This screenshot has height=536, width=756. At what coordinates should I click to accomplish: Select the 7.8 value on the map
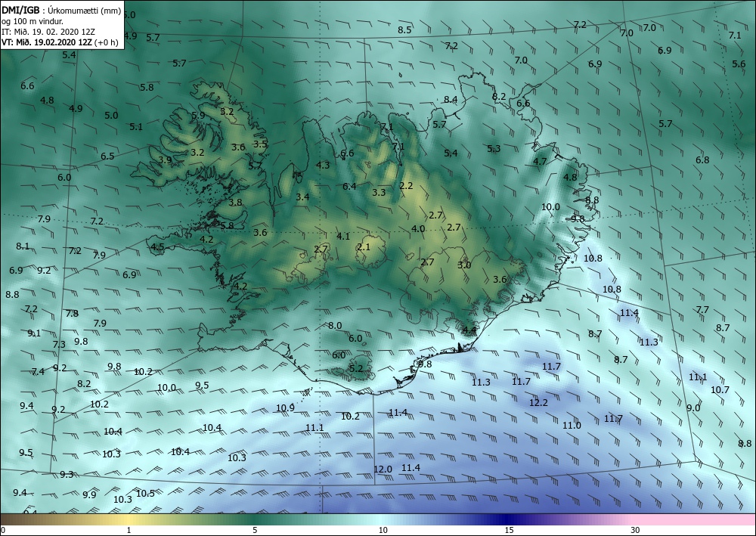(x=72, y=313)
